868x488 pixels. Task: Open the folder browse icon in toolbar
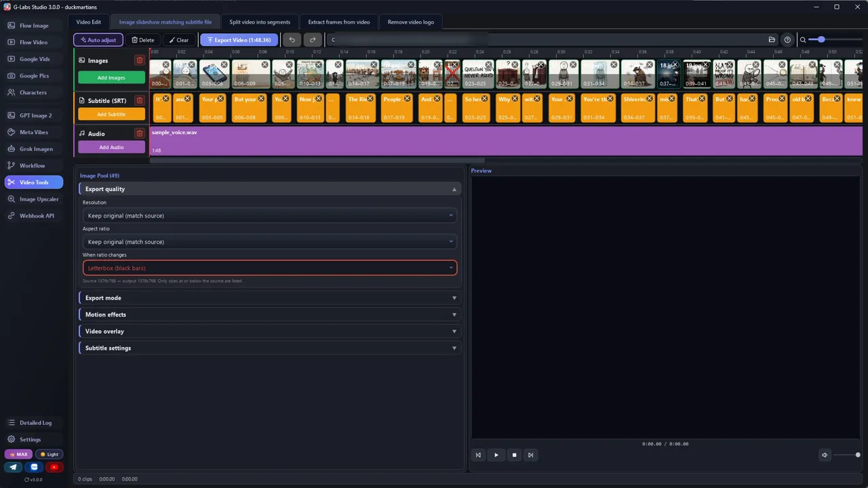pyautogui.click(x=772, y=40)
